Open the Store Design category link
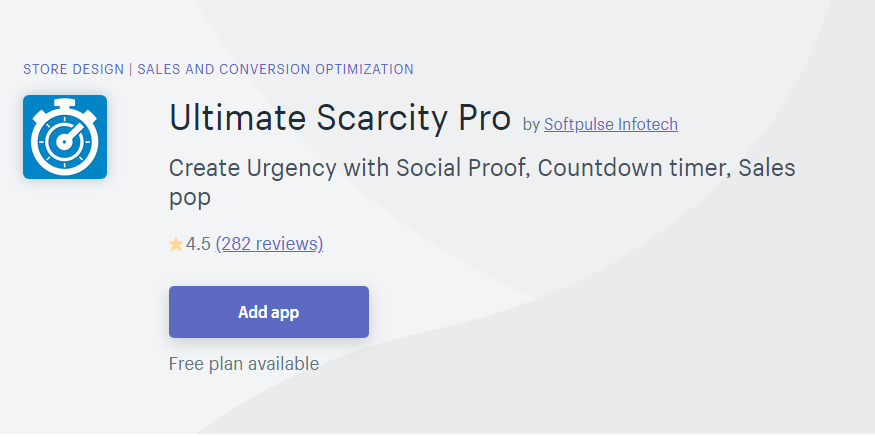 74,69
